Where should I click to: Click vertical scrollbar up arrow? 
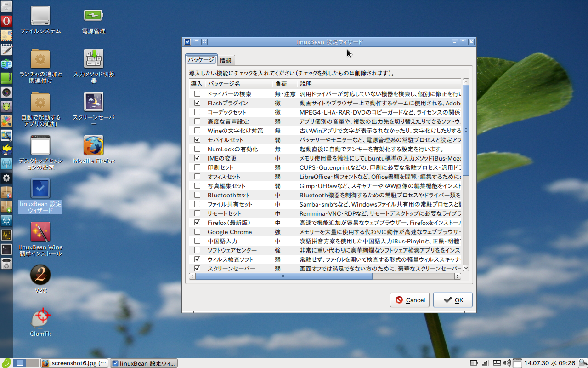(x=466, y=82)
